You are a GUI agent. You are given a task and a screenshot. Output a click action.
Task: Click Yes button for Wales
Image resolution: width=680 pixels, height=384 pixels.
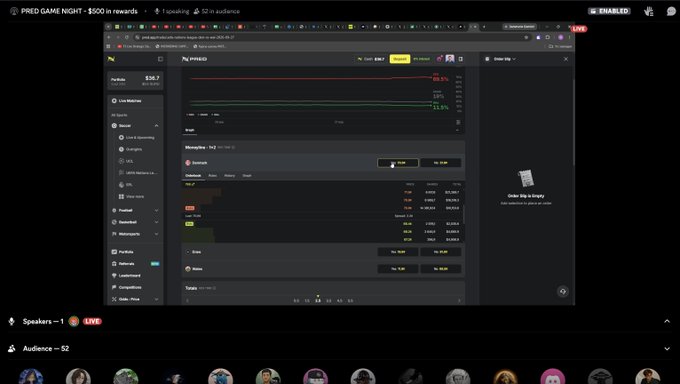pos(398,269)
